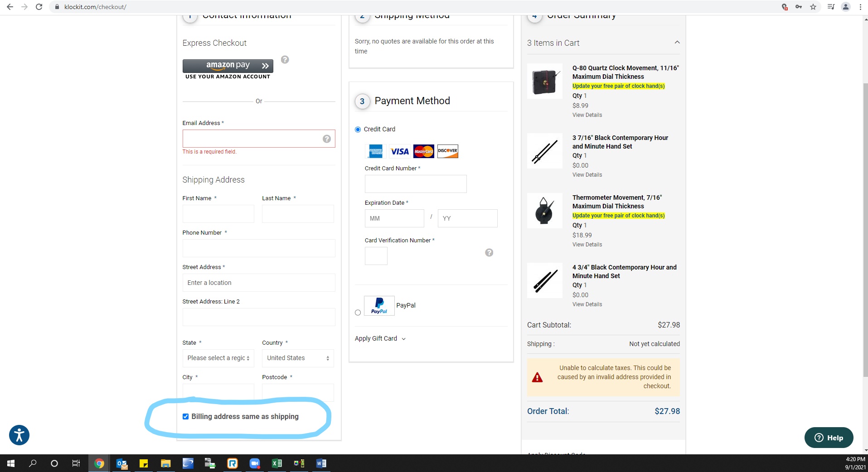Viewport: 868px width, 472px height.
Task: Click the browser back arrow
Action: [x=10, y=7]
